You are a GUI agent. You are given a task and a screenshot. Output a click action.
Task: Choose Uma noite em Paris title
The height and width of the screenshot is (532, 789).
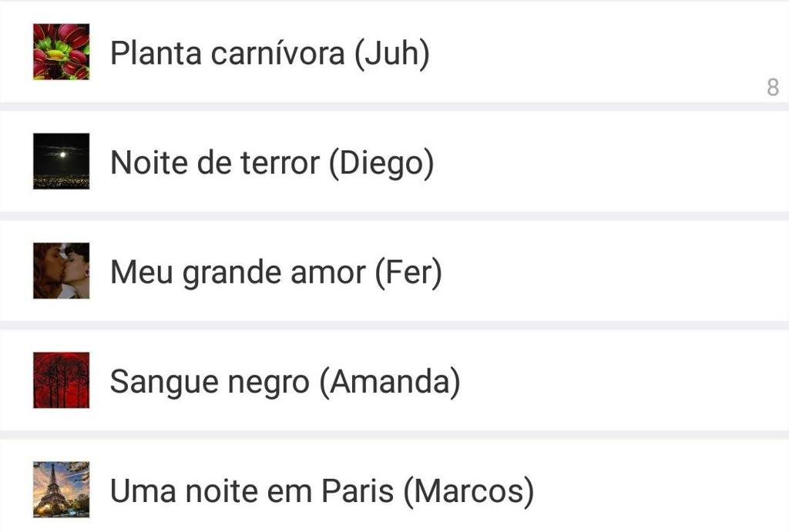point(252,491)
